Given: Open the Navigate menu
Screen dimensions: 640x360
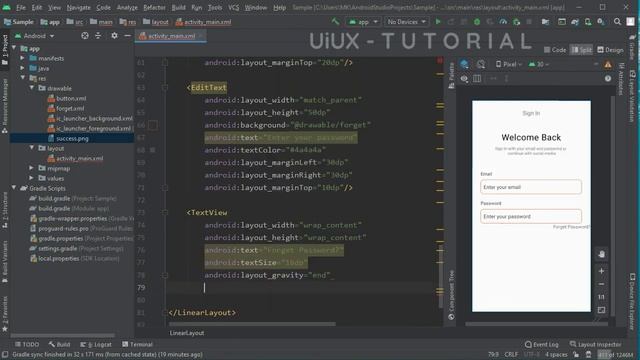Looking at the screenshot, I should pos(78,7).
